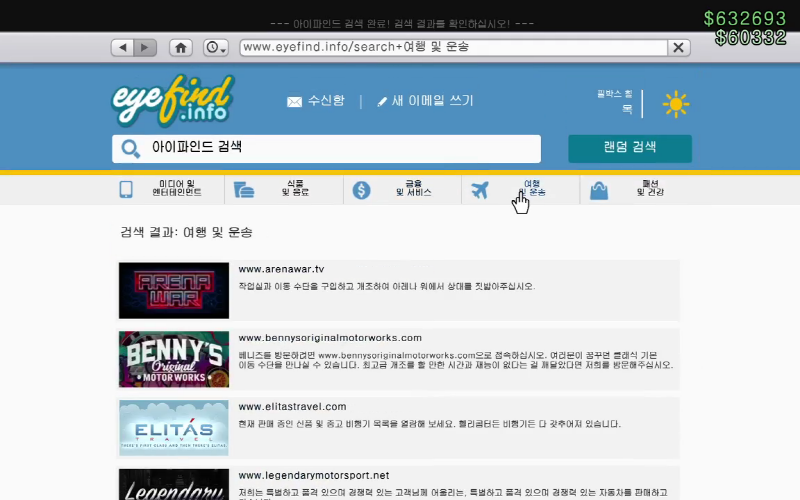Click the compose pencil icon
This screenshot has height=500, width=800.
point(382,102)
